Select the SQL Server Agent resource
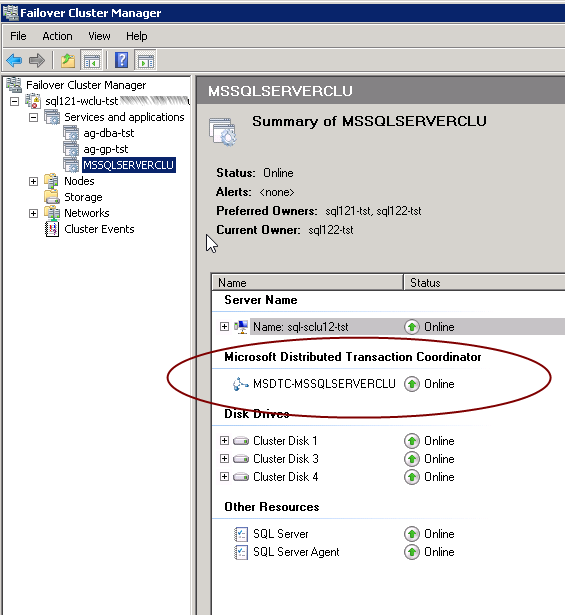 point(296,552)
